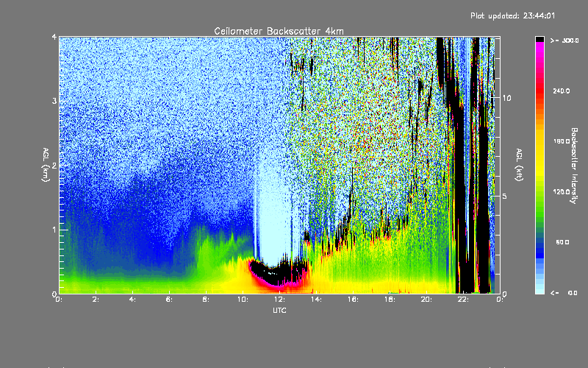The width and height of the screenshot is (588, 368).
Task: Click the '240.0' colorbar value label
Action: click(562, 91)
